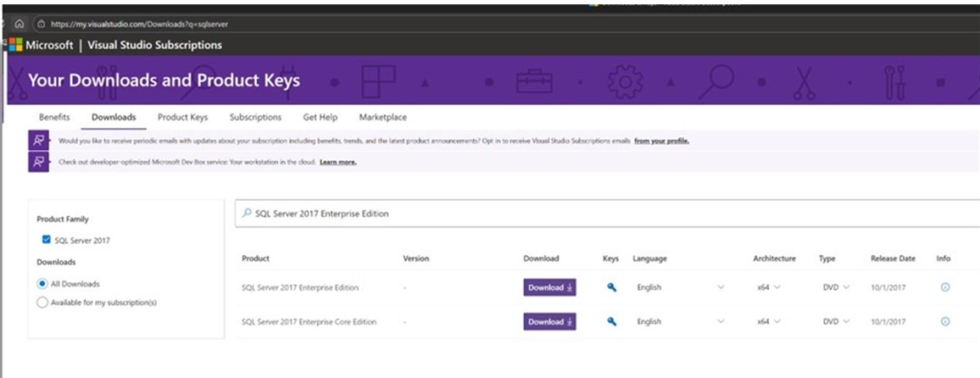The width and height of the screenshot is (980, 378).
Task: Switch to the Benefits tab
Action: tap(54, 117)
